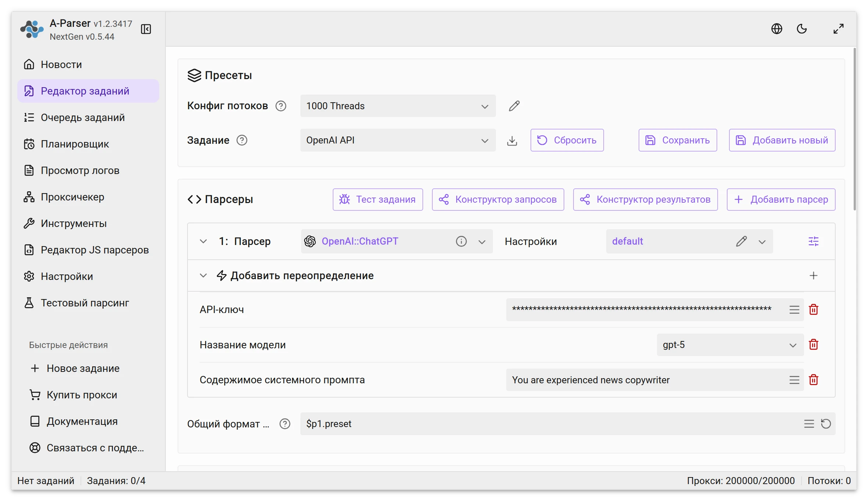Image resolution: width=868 pixels, height=501 pixels.
Task: Click the Добавить новый button
Action: [x=782, y=140]
